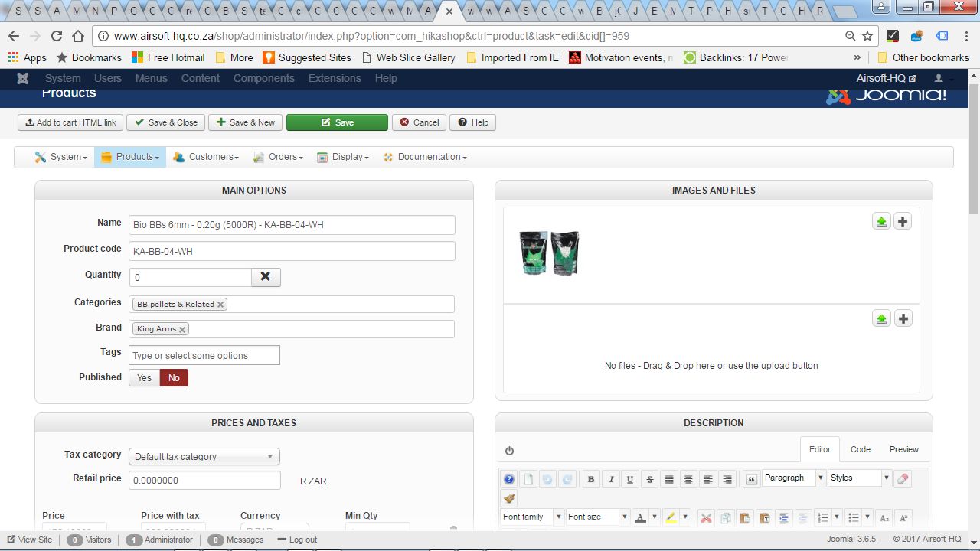Click the broom cleanup code icon
Image resolution: width=980 pixels, height=551 pixels.
tap(509, 499)
